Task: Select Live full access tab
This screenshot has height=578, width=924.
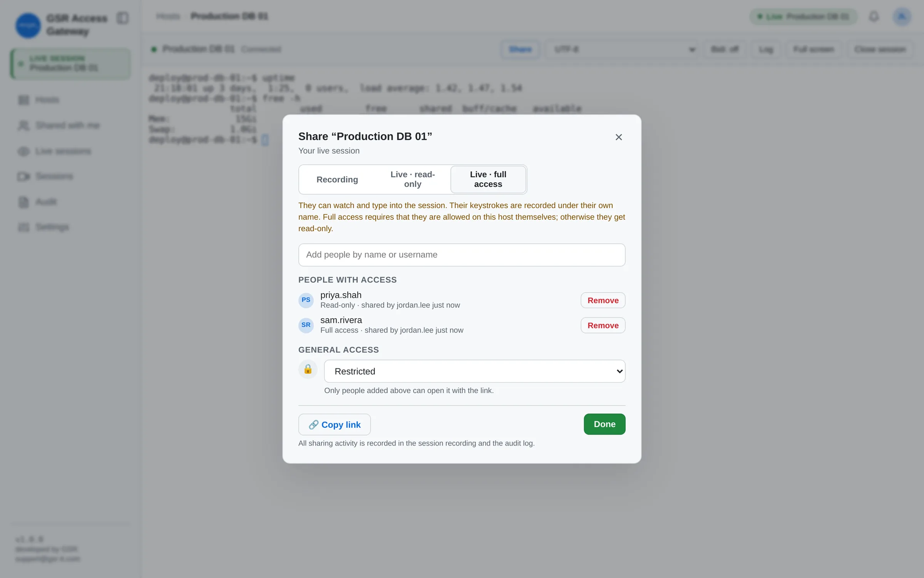Action: [488, 180]
